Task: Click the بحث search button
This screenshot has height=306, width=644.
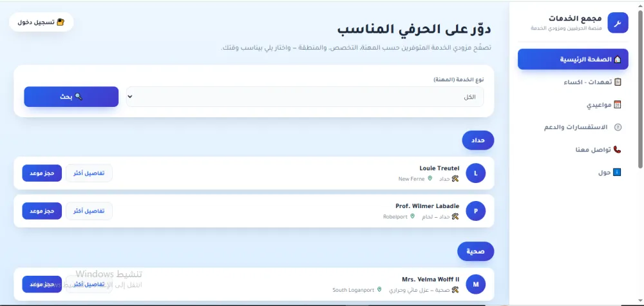Action: (71, 97)
